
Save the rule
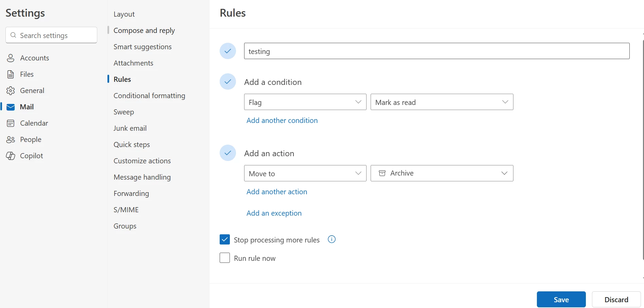(561, 300)
